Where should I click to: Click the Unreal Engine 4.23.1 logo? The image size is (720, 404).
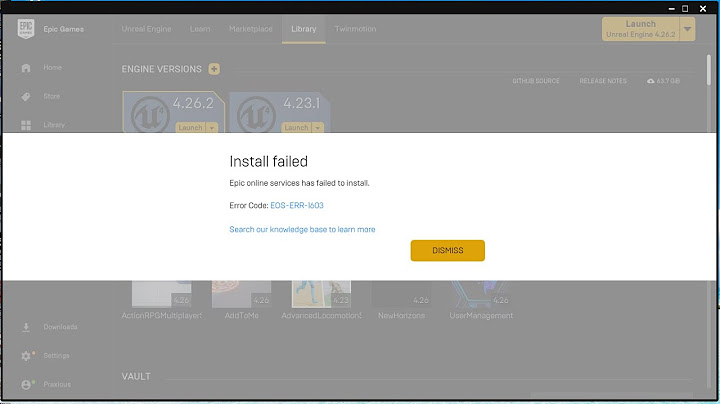click(x=256, y=114)
